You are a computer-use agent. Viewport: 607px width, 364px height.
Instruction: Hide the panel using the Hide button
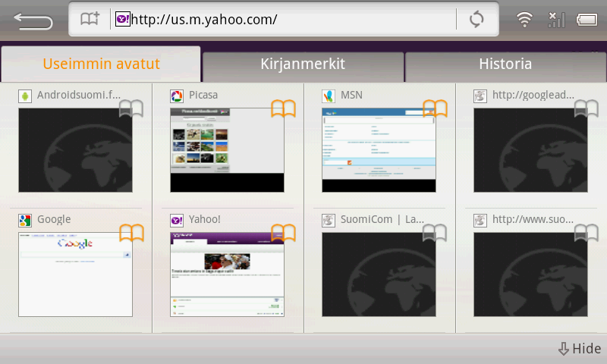point(580,349)
